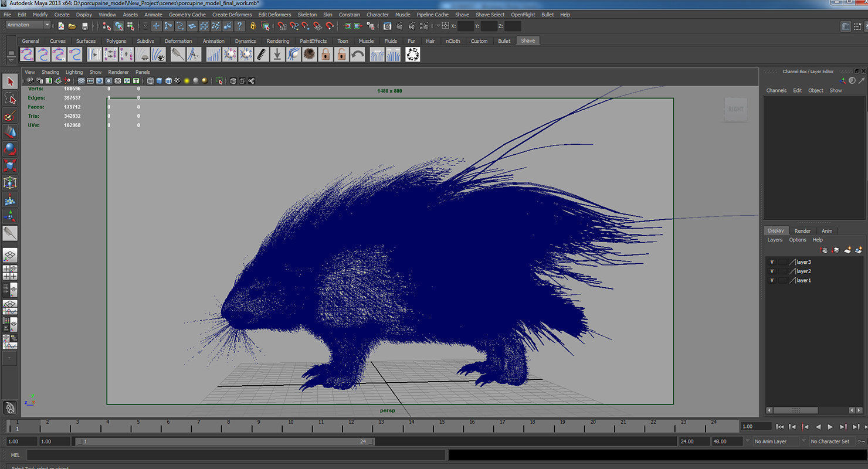Toggle use all lights yellow sphere icon
The image size is (868, 469).
pyautogui.click(x=187, y=81)
